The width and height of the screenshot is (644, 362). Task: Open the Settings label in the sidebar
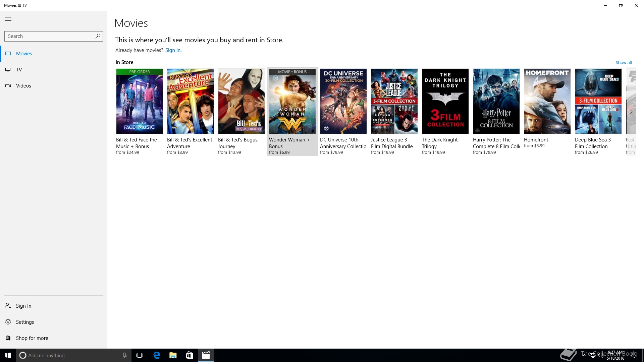25,322
